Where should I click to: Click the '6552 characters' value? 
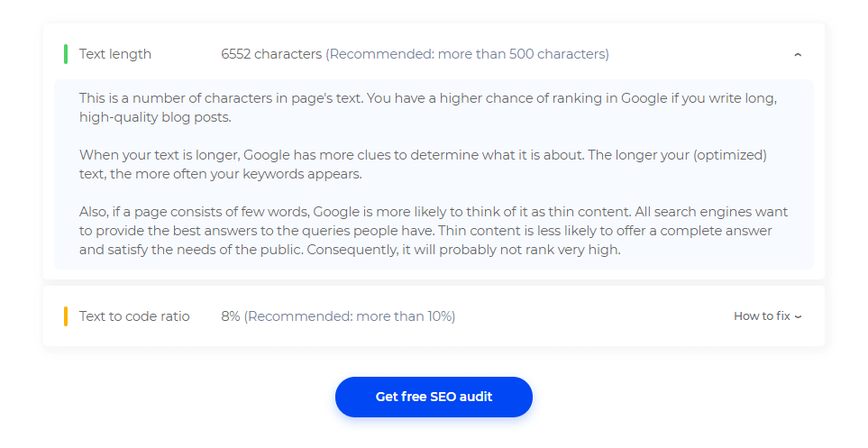click(271, 54)
